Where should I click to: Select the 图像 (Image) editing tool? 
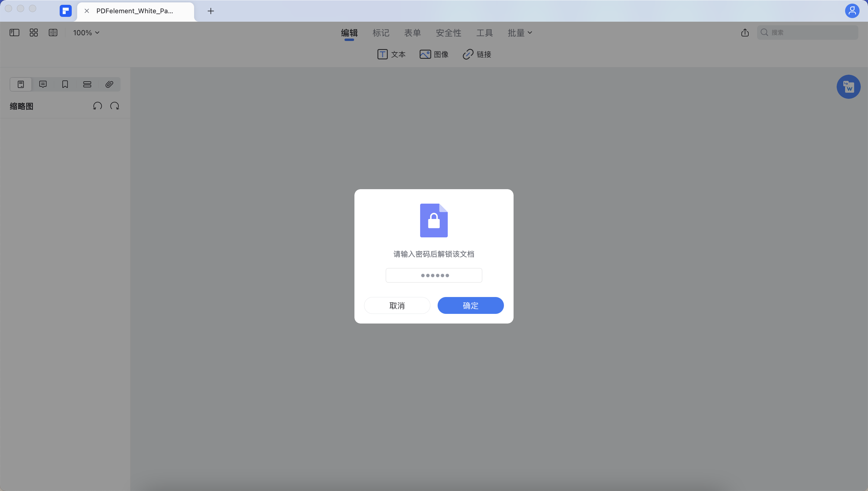434,54
